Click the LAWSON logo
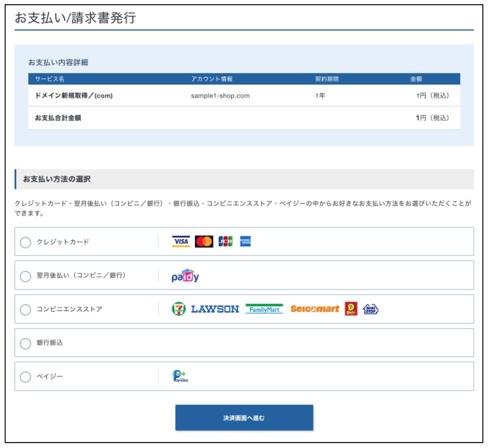488x448 pixels. pyautogui.click(x=215, y=309)
